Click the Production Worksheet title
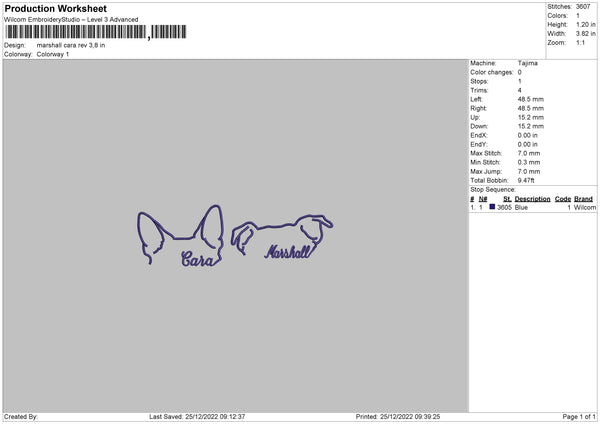The height and width of the screenshot is (424, 600). click(55, 8)
